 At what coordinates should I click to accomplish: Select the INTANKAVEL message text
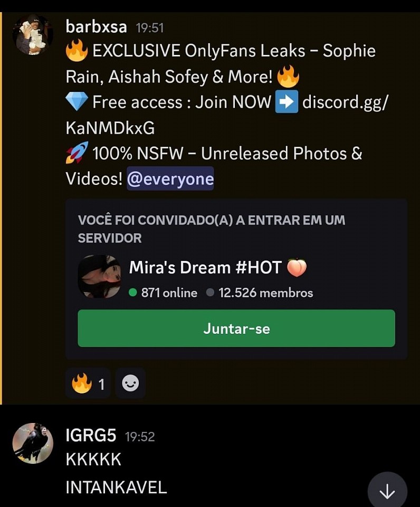[116, 487]
